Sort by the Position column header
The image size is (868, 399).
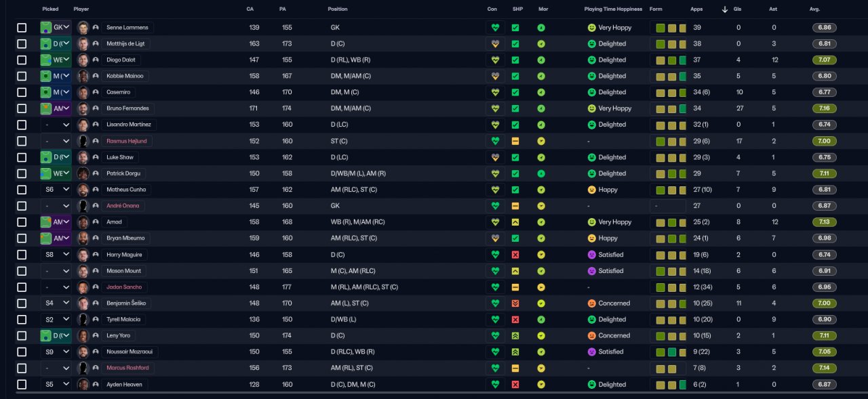pos(338,9)
